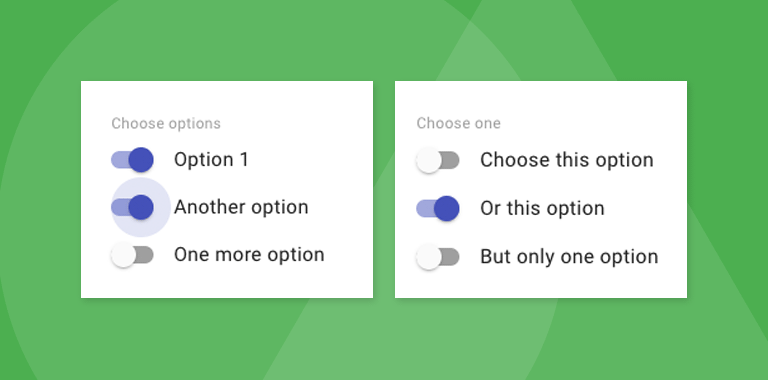
Task: Select the One more option label
Action: [249, 255]
